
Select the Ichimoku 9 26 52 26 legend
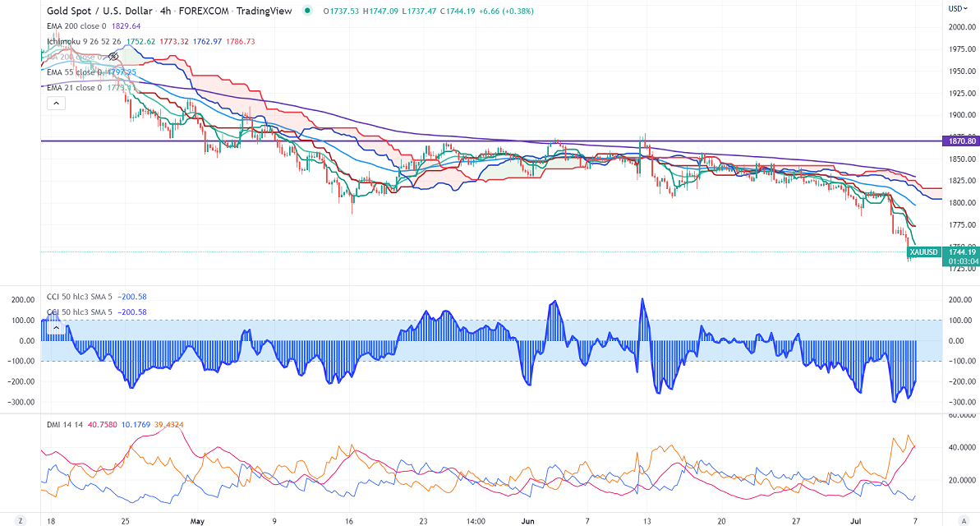click(x=85, y=41)
